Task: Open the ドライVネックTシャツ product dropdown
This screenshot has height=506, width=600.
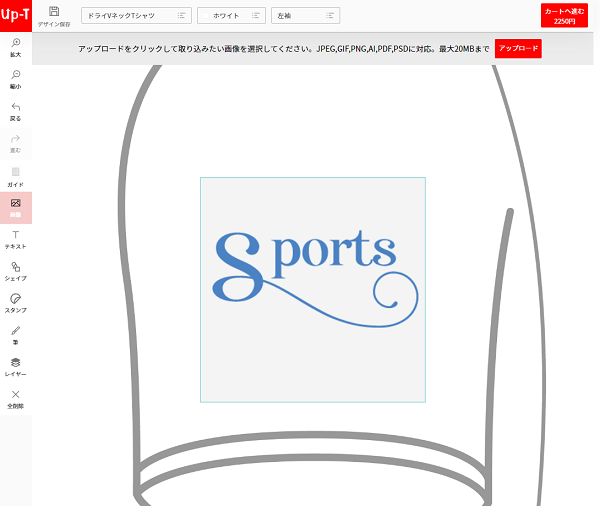Action: 136,16
